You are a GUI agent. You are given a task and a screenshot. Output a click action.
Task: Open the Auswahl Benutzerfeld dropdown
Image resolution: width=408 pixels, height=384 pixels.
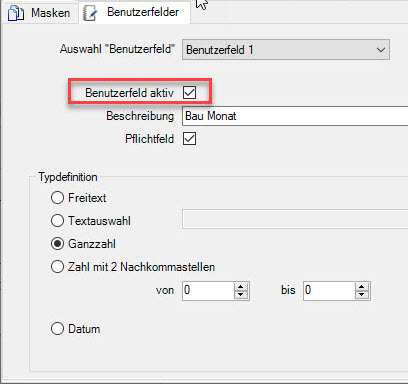point(286,50)
